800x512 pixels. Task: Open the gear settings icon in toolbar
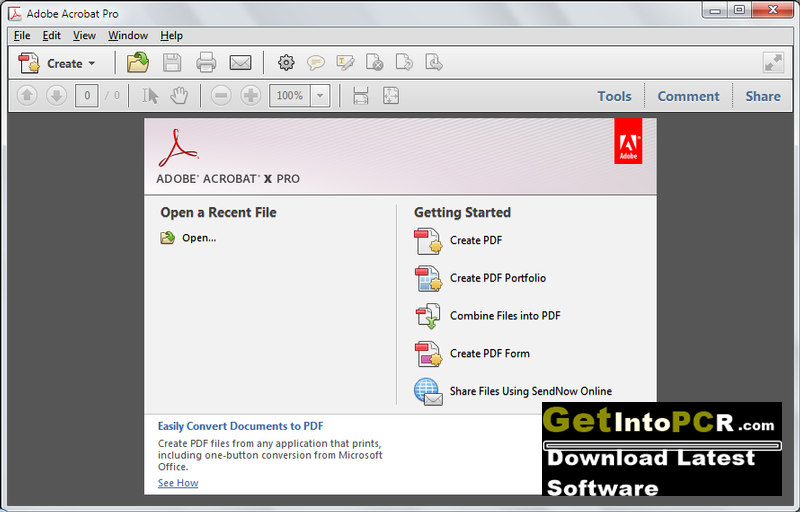pyautogui.click(x=286, y=63)
